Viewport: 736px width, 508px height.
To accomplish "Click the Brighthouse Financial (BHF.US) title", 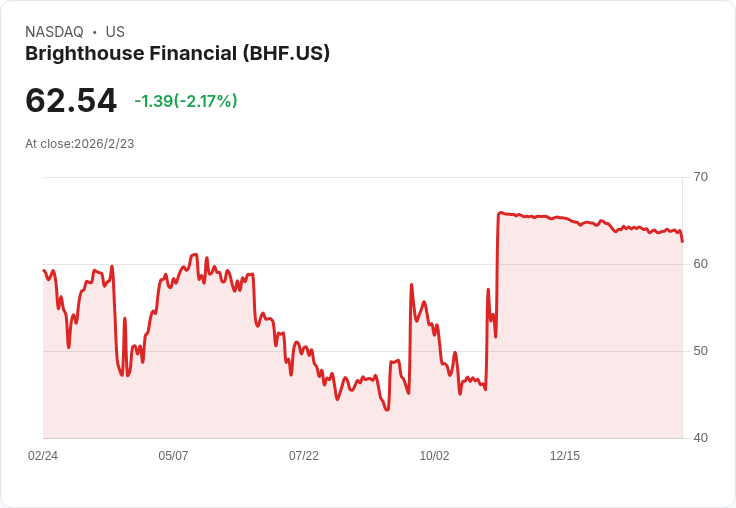I will [x=177, y=54].
